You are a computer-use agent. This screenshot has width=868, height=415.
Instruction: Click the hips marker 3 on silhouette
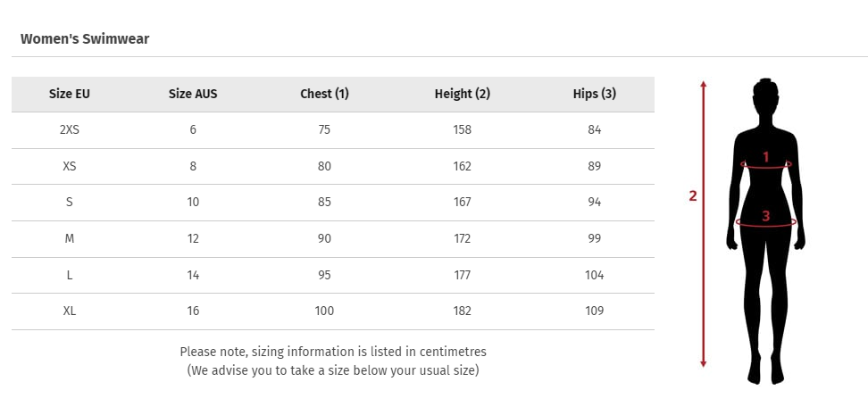pos(765,216)
